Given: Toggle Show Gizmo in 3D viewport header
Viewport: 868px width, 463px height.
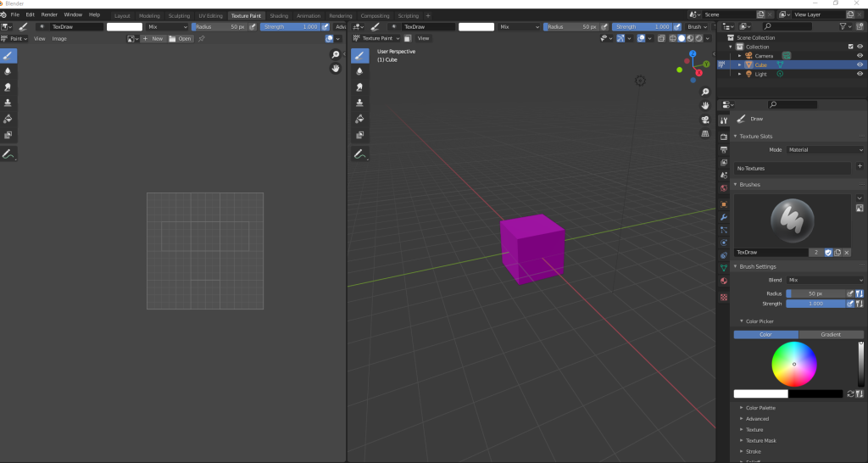Looking at the screenshot, I should tap(620, 38).
